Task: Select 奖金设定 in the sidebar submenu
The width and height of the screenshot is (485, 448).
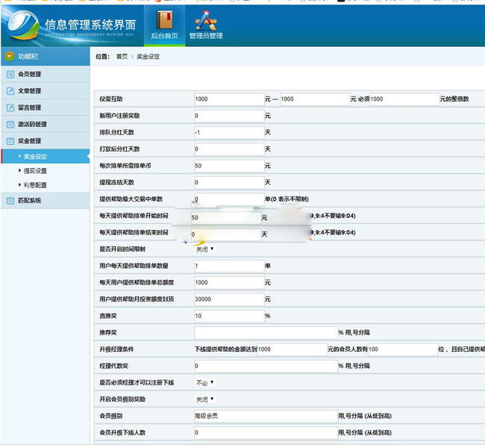Action: pos(35,157)
